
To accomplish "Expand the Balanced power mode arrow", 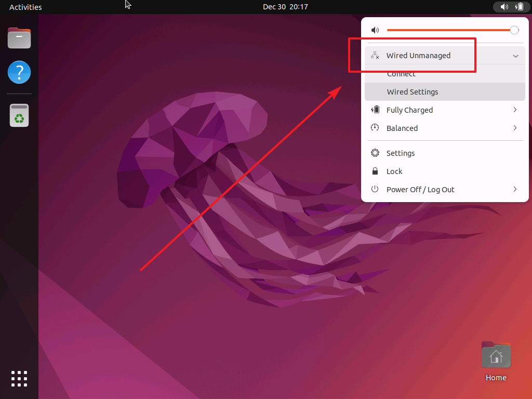I will [515, 128].
